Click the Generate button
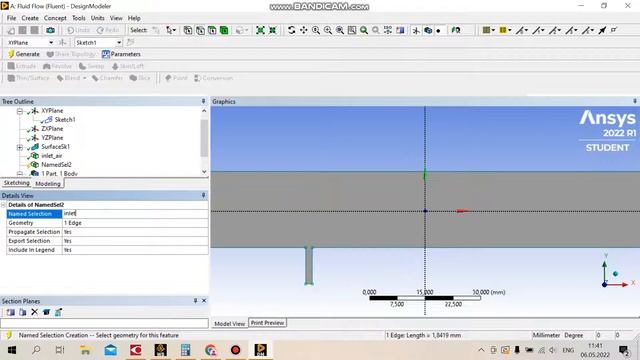 pyautogui.click(x=24, y=54)
